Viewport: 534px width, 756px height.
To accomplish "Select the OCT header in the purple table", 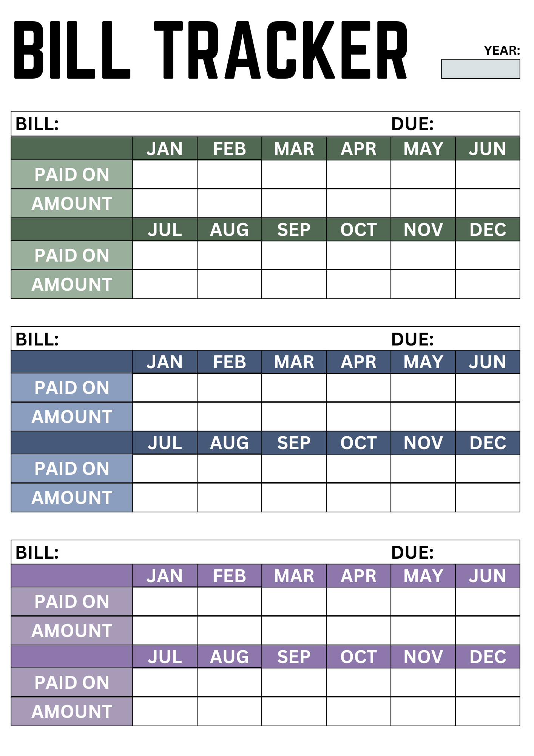I will click(358, 657).
